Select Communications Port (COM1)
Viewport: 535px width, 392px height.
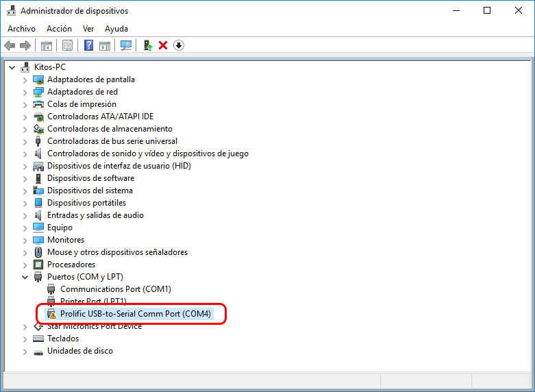(116, 289)
